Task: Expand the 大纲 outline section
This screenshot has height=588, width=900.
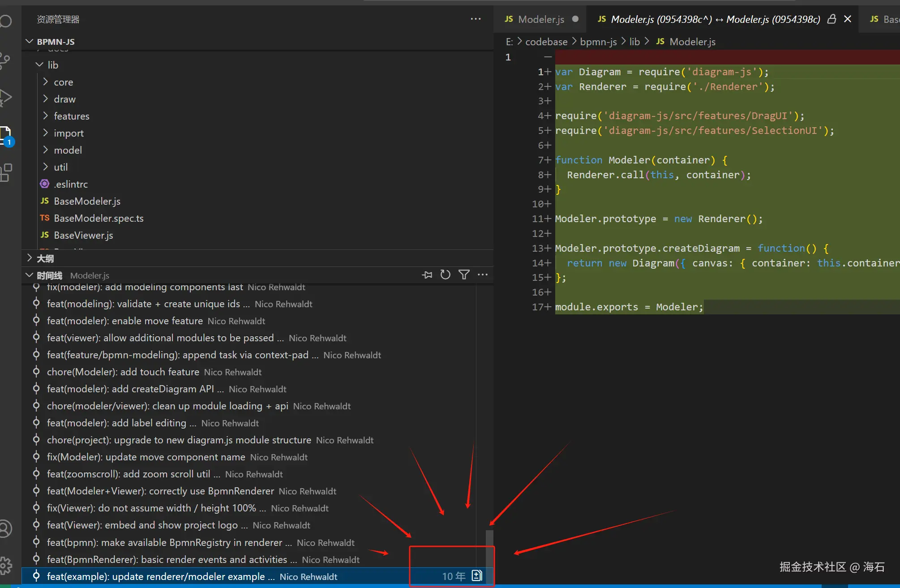Action: [x=45, y=258]
